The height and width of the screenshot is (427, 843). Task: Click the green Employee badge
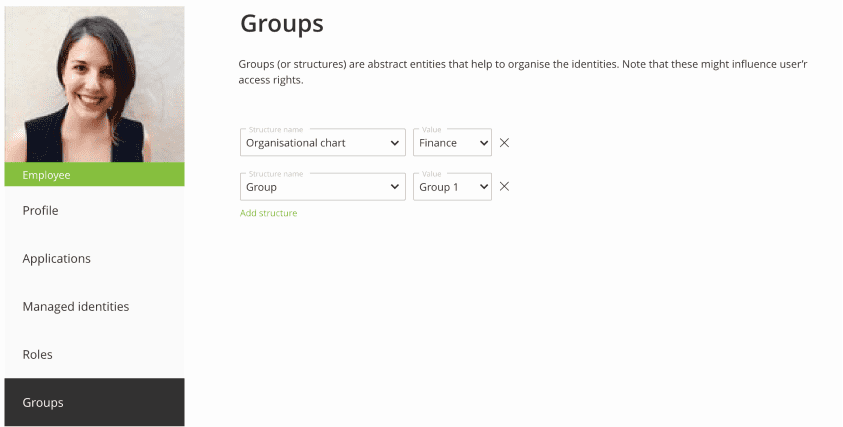point(95,175)
